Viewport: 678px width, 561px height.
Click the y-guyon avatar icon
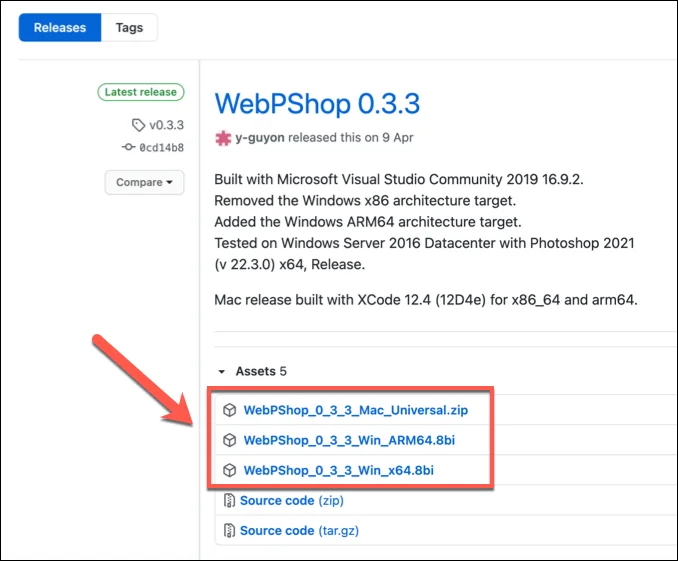click(222, 137)
